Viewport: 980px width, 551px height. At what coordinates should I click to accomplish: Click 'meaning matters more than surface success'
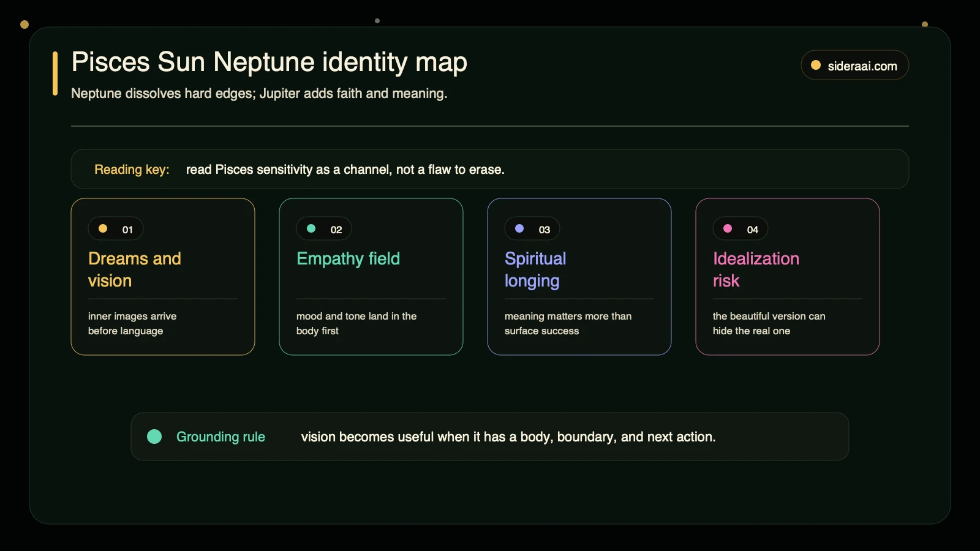click(568, 323)
